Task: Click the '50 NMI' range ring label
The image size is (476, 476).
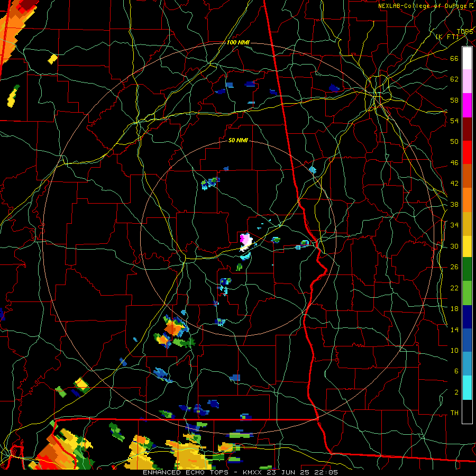Action: 238,140
